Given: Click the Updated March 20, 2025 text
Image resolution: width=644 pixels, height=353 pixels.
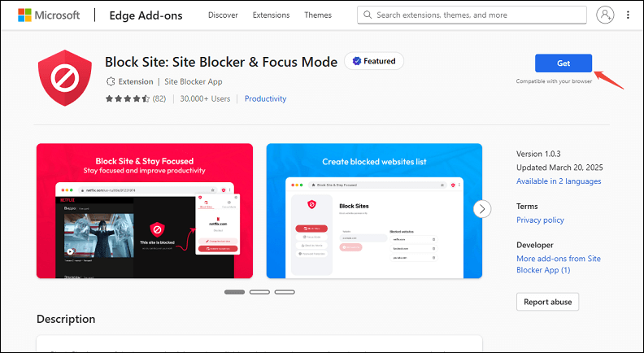Looking at the screenshot, I should [559, 168].
